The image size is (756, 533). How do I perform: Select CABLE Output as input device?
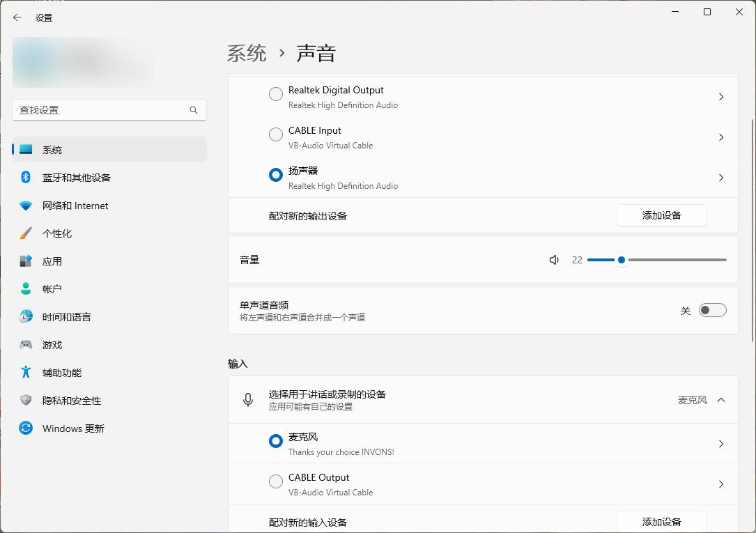coord(275,481)
